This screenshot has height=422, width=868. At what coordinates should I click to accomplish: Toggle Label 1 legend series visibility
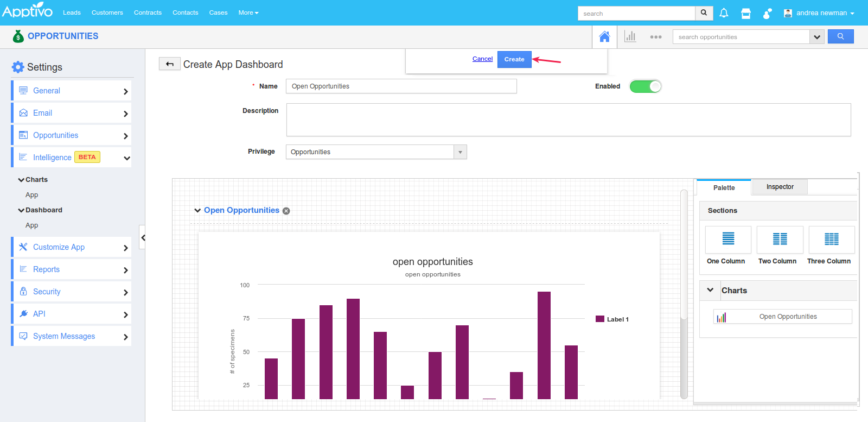612,319
